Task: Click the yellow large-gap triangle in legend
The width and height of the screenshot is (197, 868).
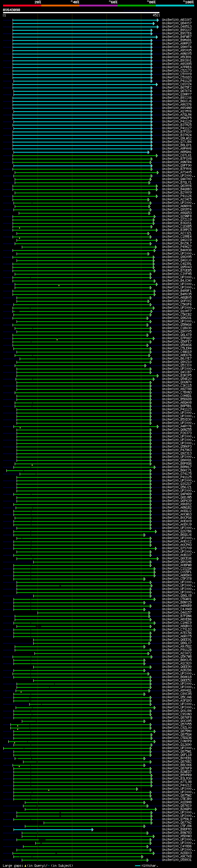Action: (x=25, y=865)
